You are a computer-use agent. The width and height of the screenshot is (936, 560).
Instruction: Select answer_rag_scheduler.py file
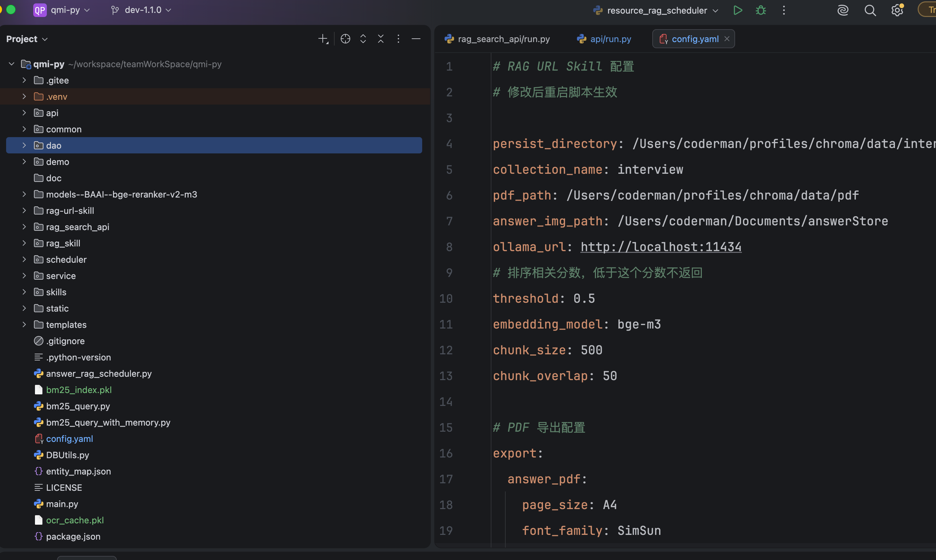coord(99,374)
